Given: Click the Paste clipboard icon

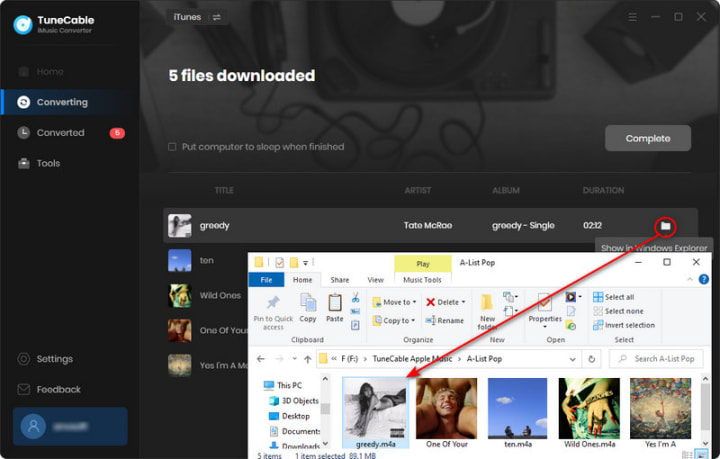Looking at the screenshot, I should click(x=335, y=303).
